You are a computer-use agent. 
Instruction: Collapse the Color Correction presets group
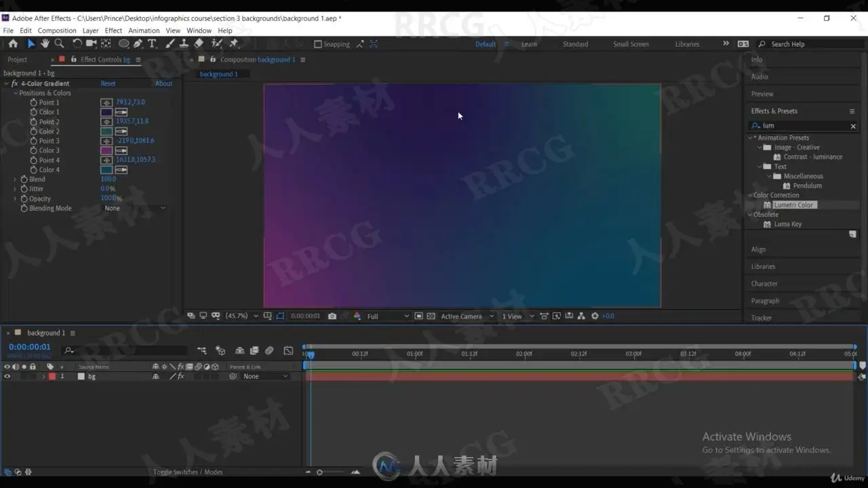(750, 195)
